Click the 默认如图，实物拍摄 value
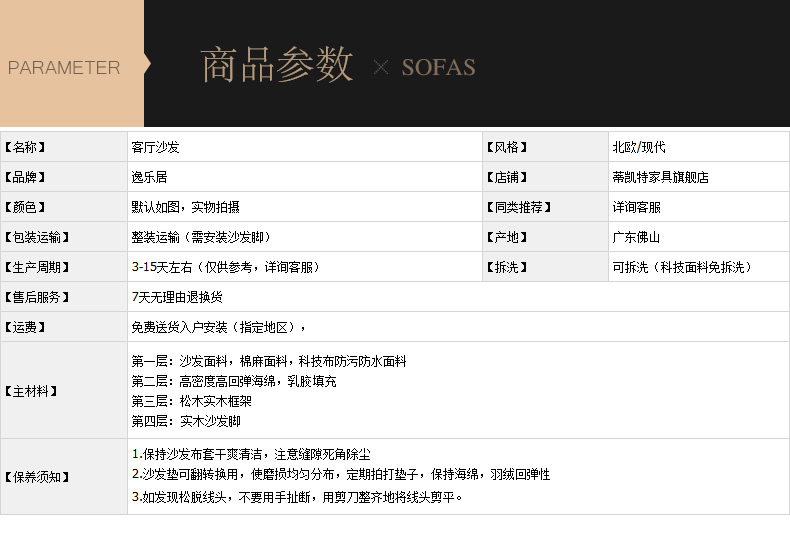This screenshot has width=790, height=537. (185, 207)
